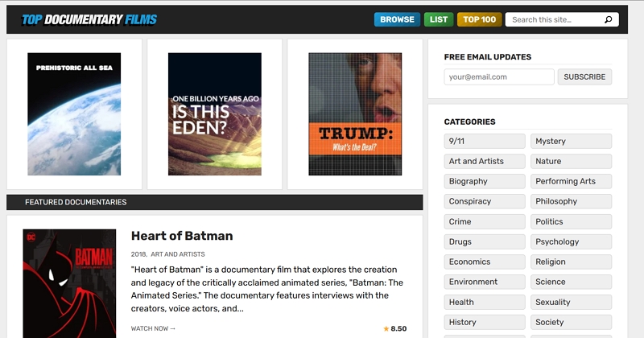Focus the email address input field

coord(499,77)
